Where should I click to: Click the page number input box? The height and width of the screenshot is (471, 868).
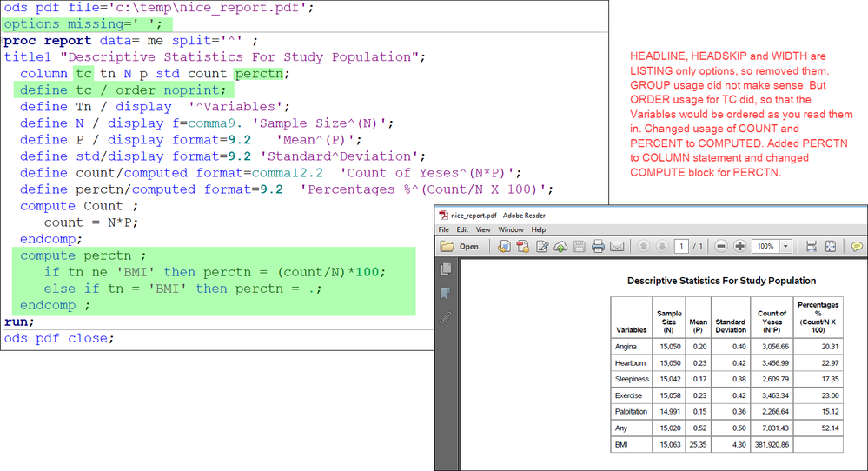pos(681,246)
